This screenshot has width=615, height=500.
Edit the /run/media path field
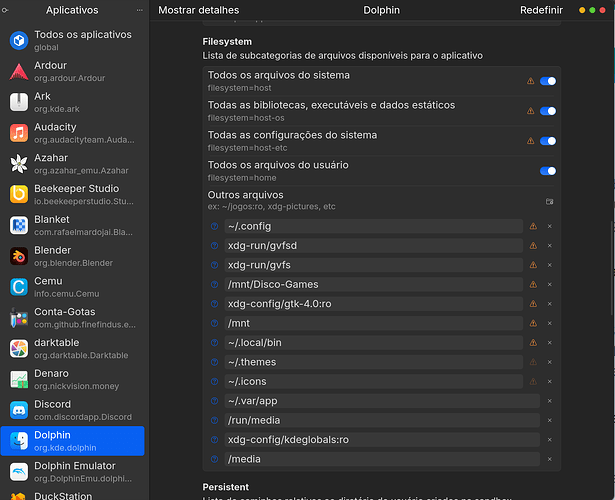(382, 420)
